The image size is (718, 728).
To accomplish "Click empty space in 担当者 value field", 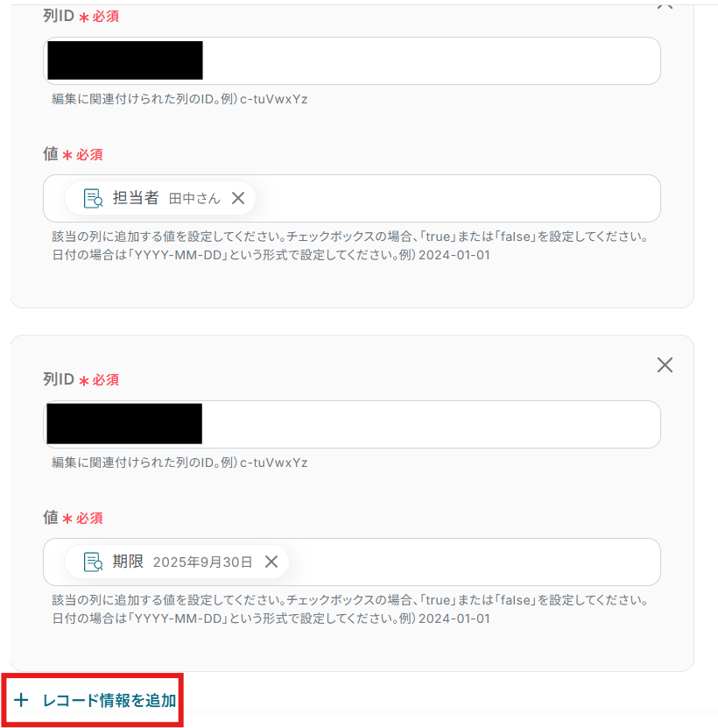I will click(x=457, y=198).
